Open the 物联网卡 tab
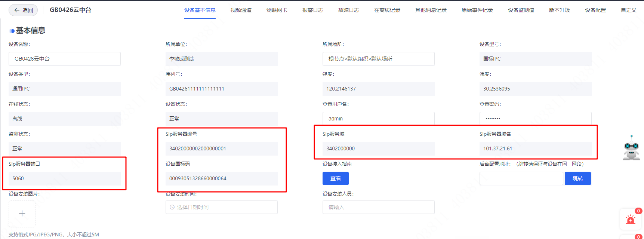This screenshot has width=644, height=239. click(x=277, y=10)
